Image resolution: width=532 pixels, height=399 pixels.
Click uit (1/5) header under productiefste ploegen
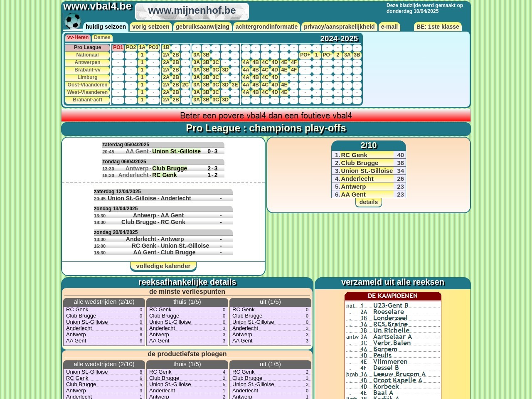click(270, 365)
